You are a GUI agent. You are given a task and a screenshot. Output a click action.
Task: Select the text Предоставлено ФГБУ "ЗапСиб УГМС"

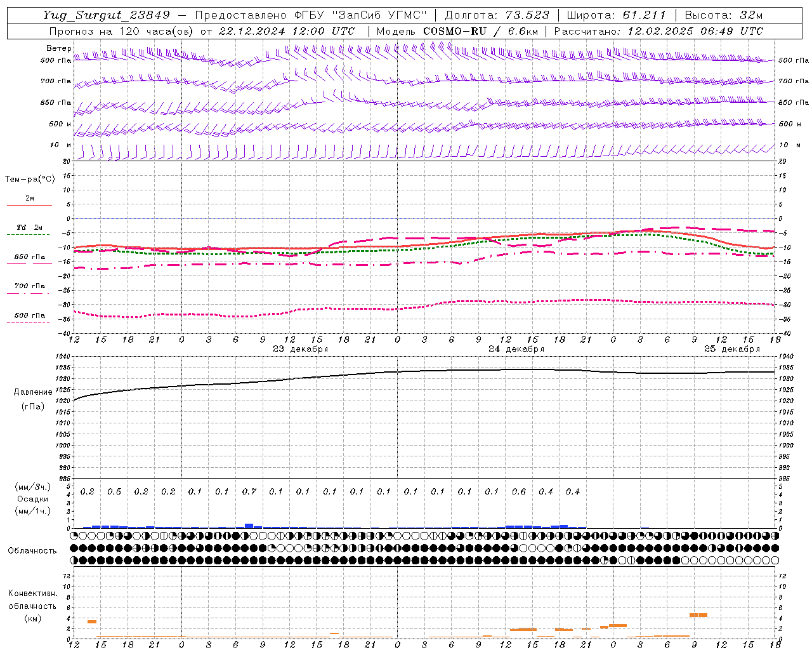310,15
